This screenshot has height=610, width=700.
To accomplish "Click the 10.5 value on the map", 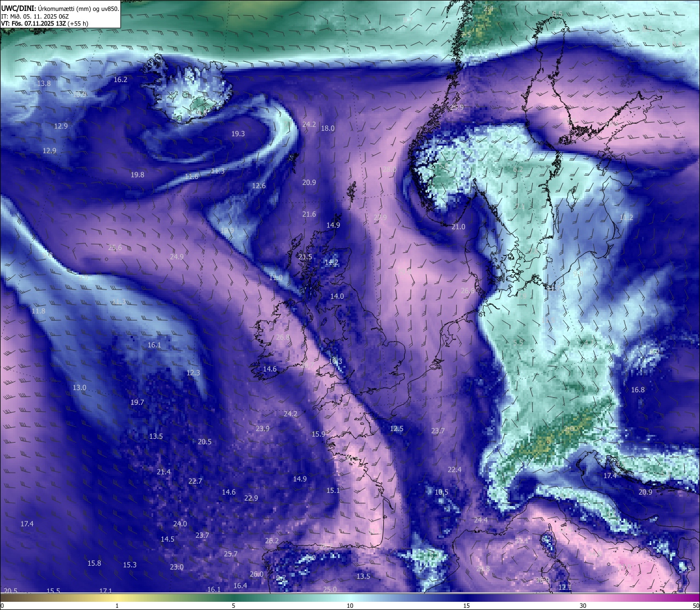I will (441, 492).
